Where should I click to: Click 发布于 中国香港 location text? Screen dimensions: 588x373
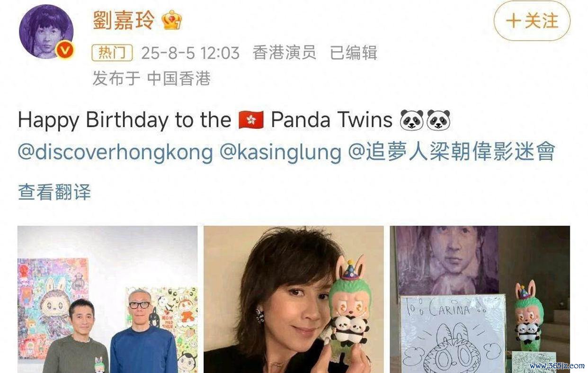[151, 78]
